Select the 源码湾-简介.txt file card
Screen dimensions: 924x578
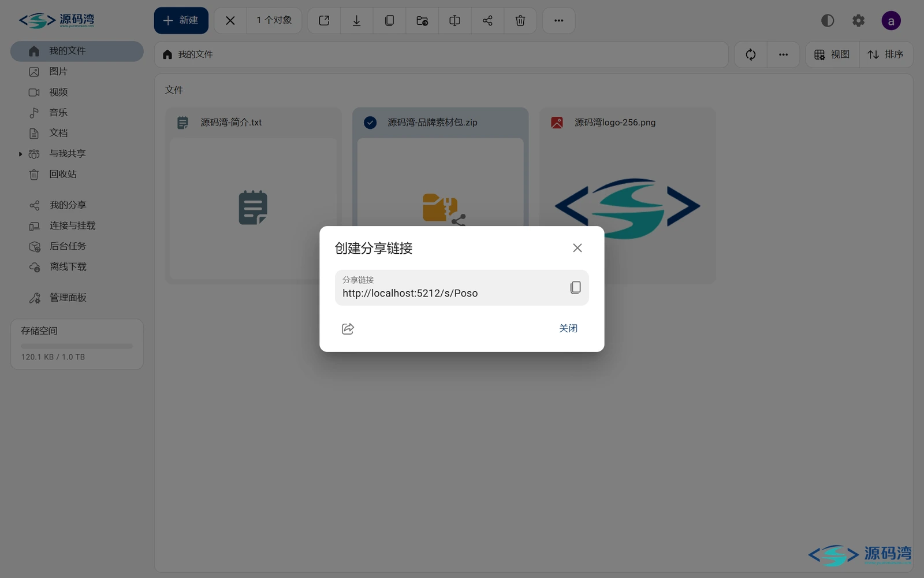(253, 195)
